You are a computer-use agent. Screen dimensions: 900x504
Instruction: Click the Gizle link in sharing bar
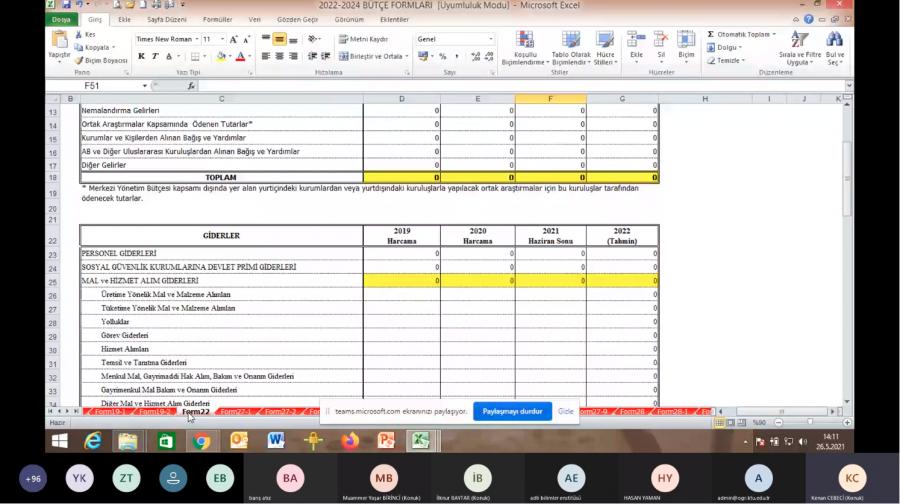coord(566,411)
